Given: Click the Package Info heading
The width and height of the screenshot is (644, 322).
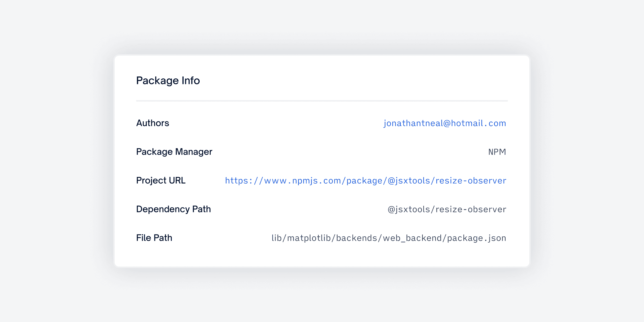Looking at the screenshot, I should pyautogui.click(x=168, y=80).
